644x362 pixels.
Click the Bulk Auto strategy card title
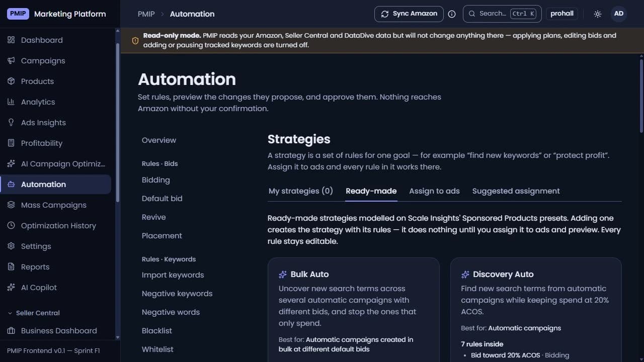[x=309, y=275]
